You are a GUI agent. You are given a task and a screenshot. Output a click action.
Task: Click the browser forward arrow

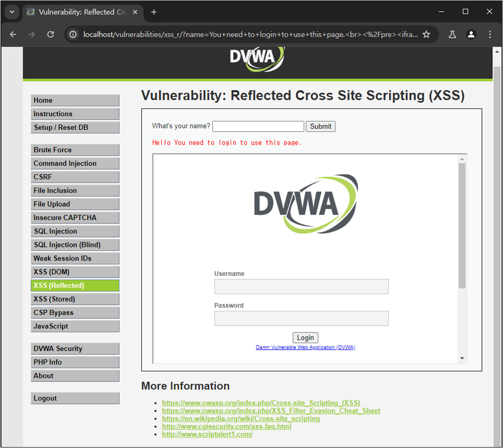click(31, 34)
